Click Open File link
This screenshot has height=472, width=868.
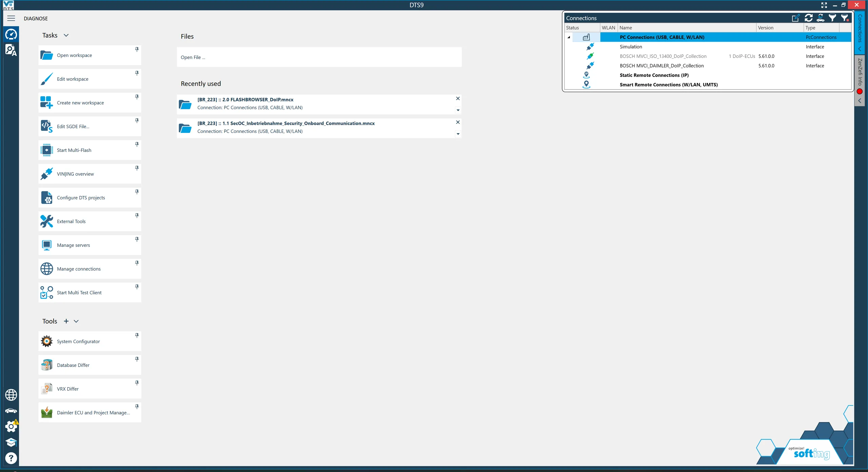point(193,57)
